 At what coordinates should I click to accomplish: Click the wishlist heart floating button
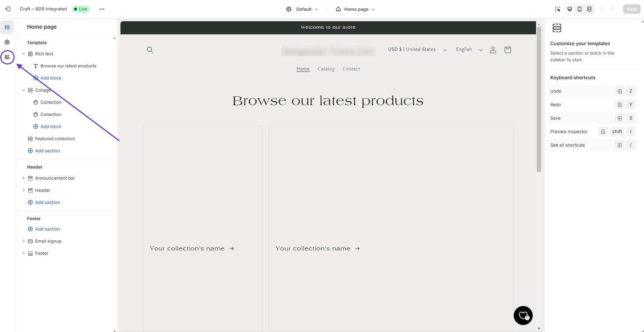pos(523,315)
